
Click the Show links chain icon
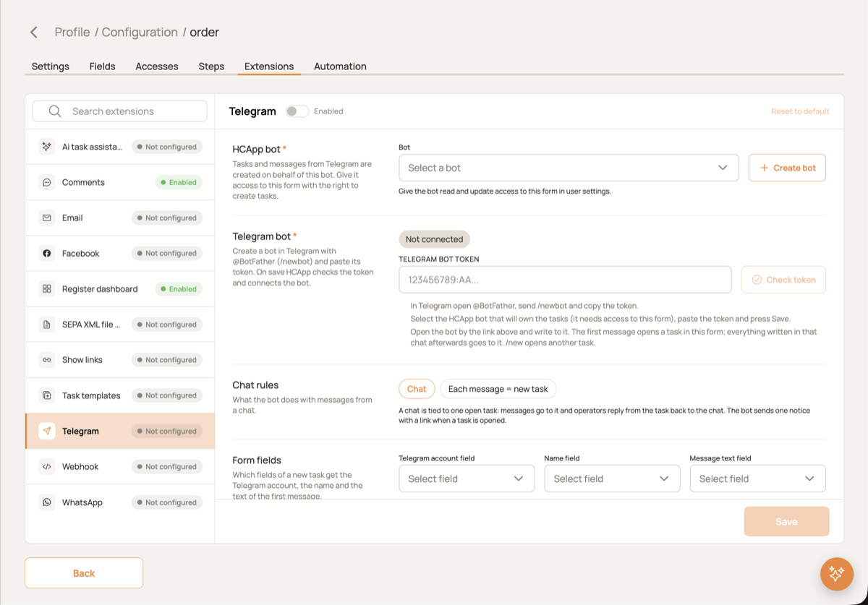(x=47, y=360)
